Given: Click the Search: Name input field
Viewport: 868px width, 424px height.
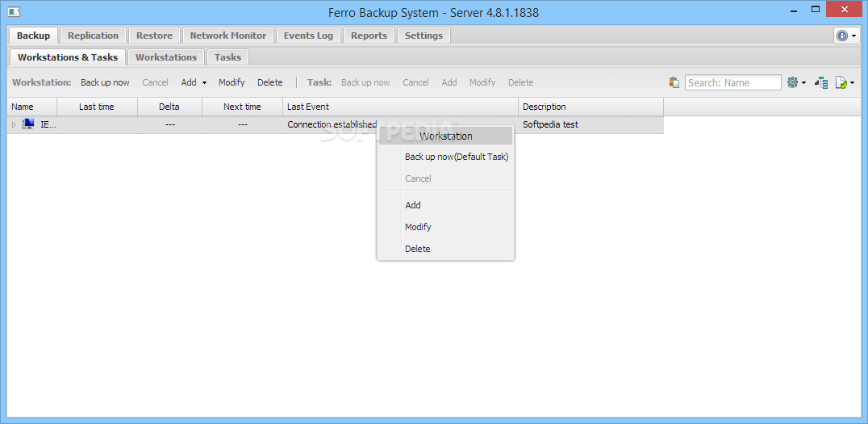Looking at the screenshot, I should click(x=733, y=82).
